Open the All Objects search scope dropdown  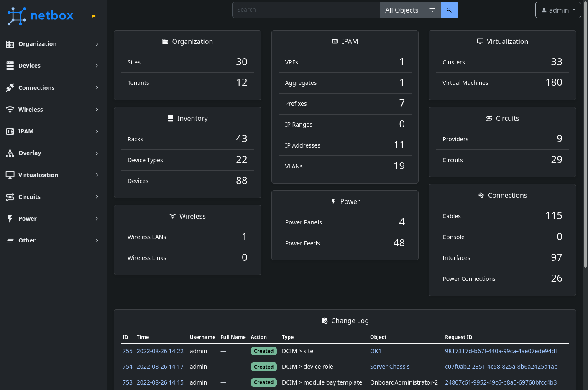point(401,10)
